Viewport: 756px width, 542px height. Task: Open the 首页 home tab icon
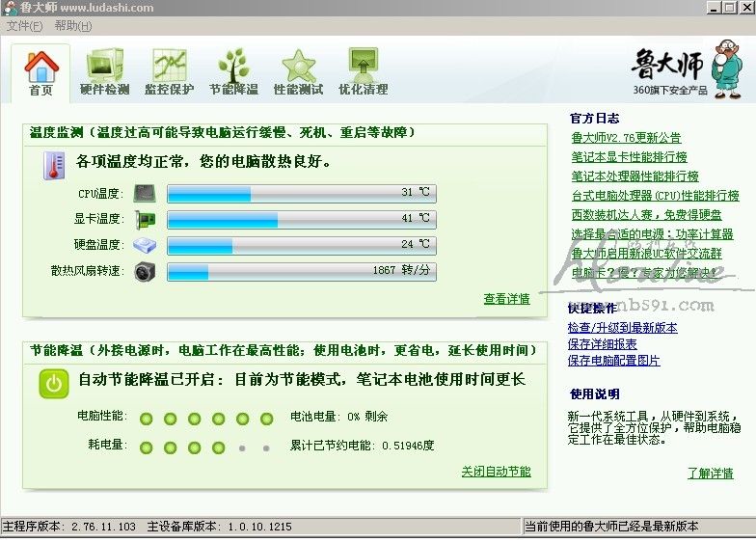[40, 67]
